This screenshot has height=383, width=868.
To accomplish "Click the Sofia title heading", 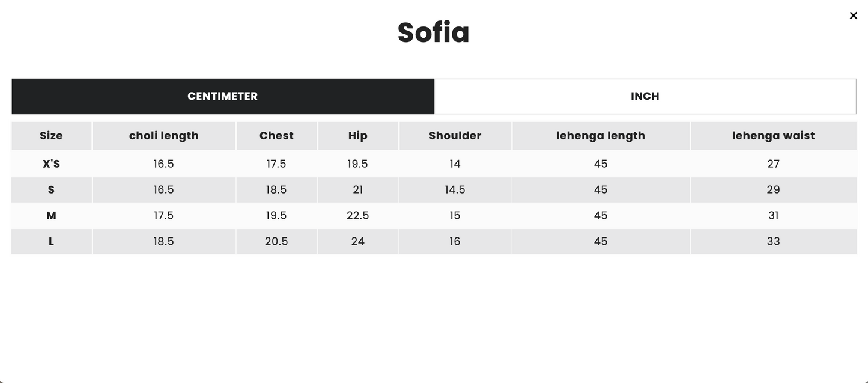I will [433, 32].
